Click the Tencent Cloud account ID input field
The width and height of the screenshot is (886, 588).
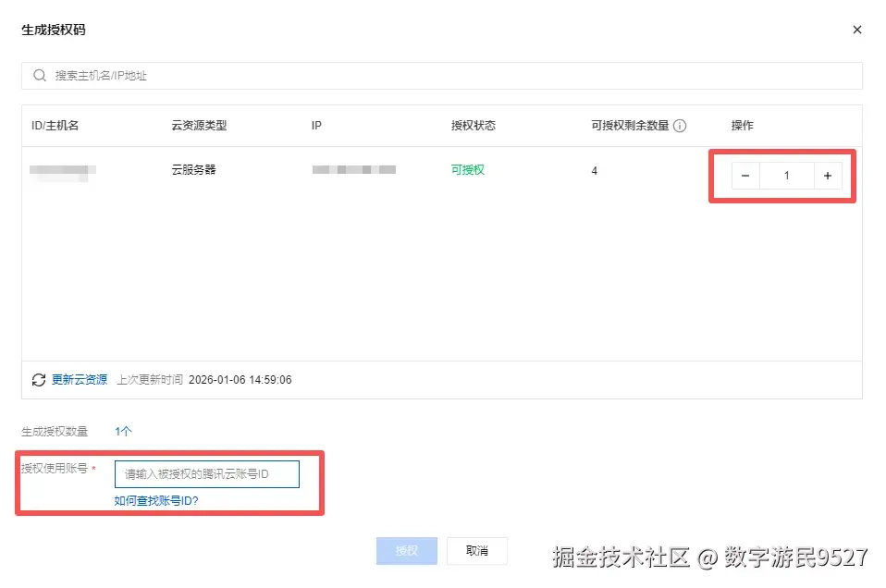tap(205, 473)
